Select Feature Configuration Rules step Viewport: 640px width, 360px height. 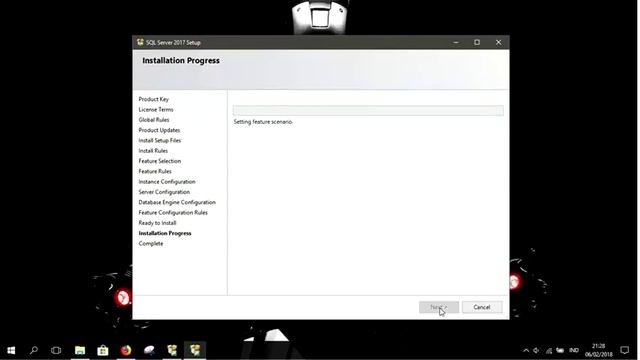(x=173, y=213)
